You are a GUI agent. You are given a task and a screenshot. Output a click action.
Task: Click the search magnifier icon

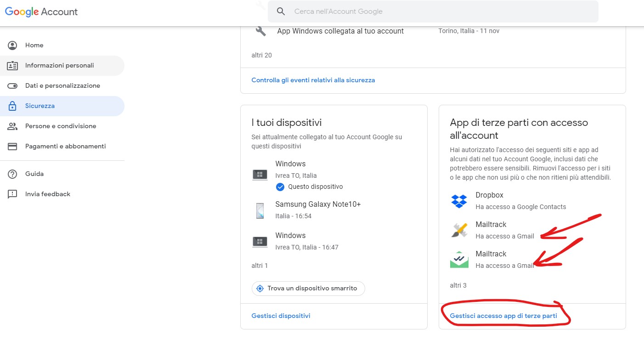coord(281,11)
